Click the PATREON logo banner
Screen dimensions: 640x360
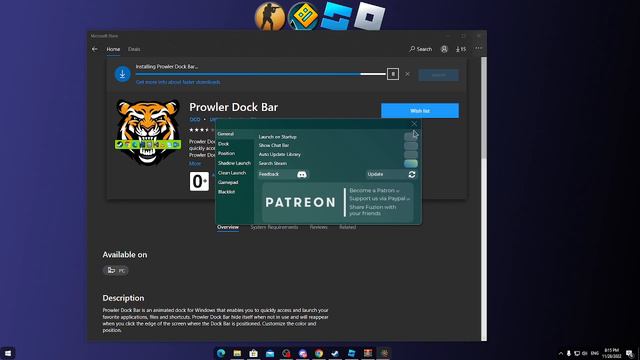pyautogui.click(x=300, y=202)
